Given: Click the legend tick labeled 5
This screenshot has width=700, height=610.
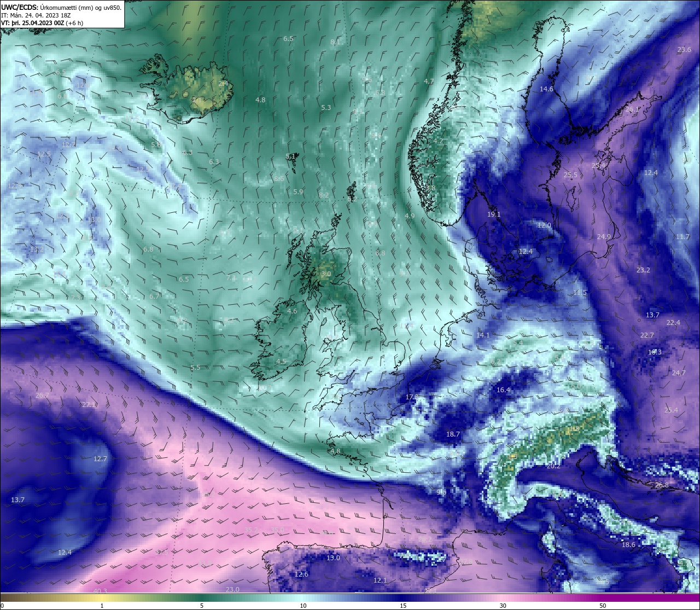Looking at the screenshot, I should (202, 606).
